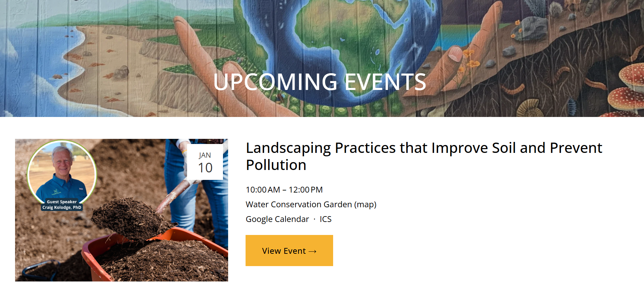Click the JAN month label
This screenshot has width=644, height=289.
pos(204,156)
